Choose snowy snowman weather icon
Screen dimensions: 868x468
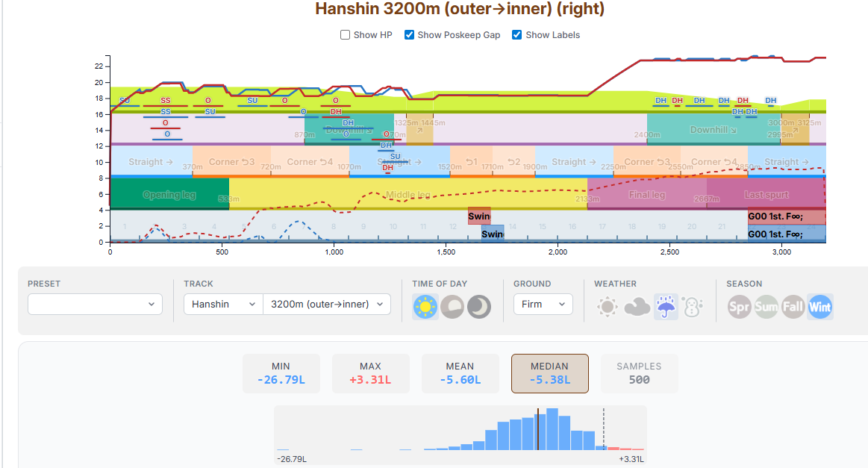coord(692,306)
